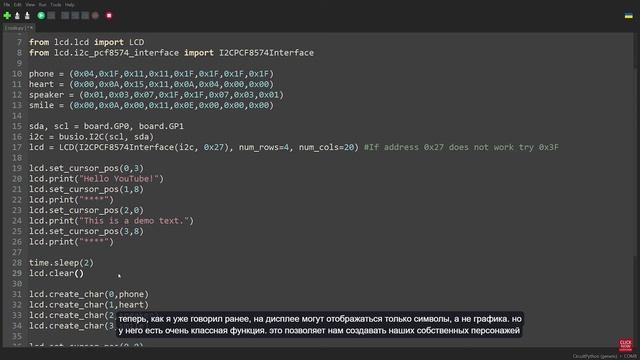Open the Run menu
The width and height of the screenshot is (640, 360).
click(42, 4)
